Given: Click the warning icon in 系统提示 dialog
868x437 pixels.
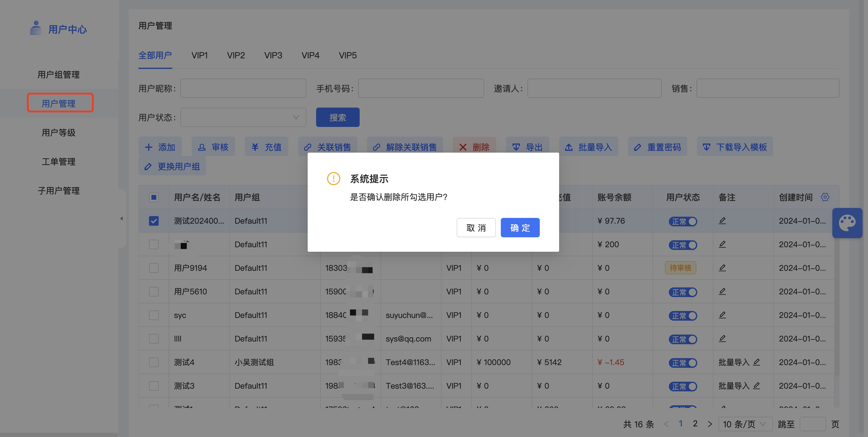Looking at the screenshot, I should (334, 179).
